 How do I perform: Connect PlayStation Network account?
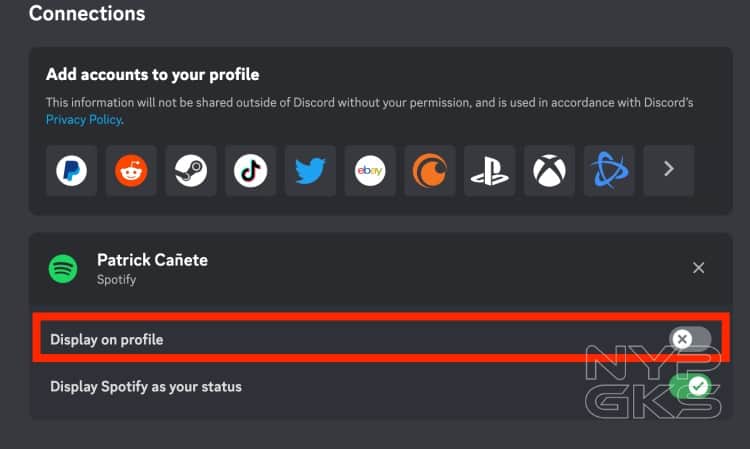click(x=490, y=171)
